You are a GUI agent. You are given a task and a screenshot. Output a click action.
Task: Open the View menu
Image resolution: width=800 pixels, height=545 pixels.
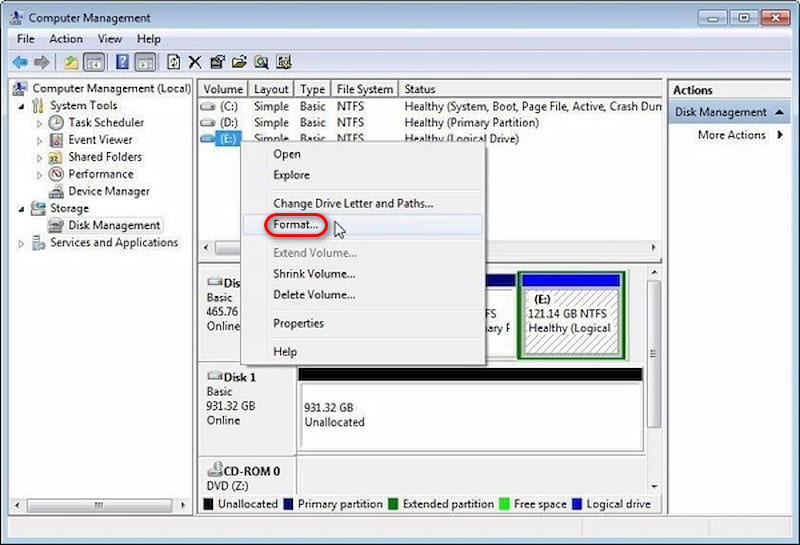pyautogui.click(x=110, y=39)
